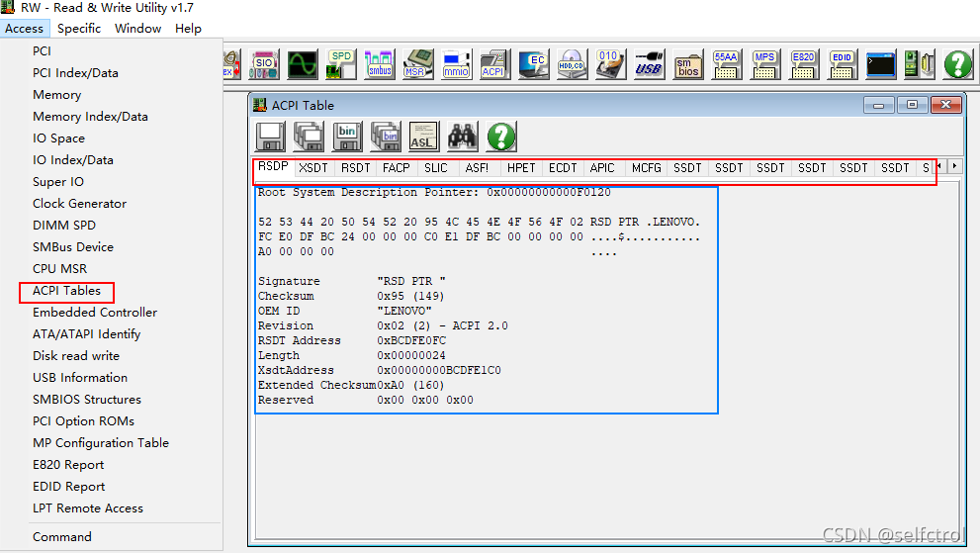
Task: Choose Super IO menu entry
Action: (x=58, y=182)
